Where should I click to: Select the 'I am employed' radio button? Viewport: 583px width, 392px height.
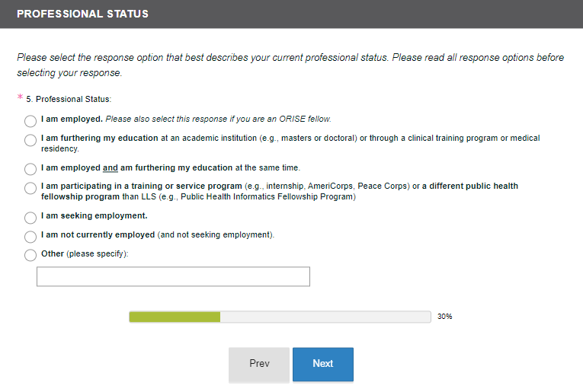tap(30, 121)
